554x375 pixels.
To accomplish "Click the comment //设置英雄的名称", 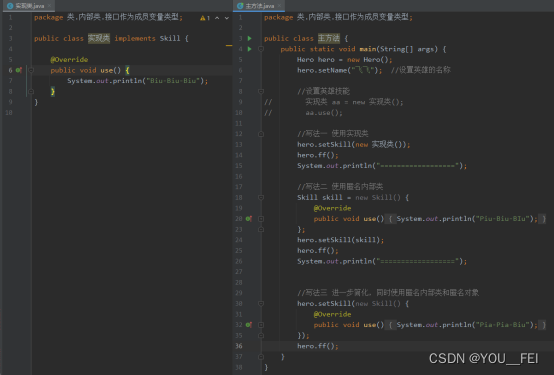I will pos(420,70).
